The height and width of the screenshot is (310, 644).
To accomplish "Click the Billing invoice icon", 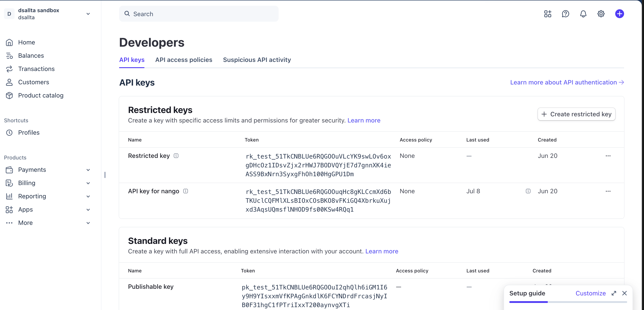I will [x=9, y=183].
